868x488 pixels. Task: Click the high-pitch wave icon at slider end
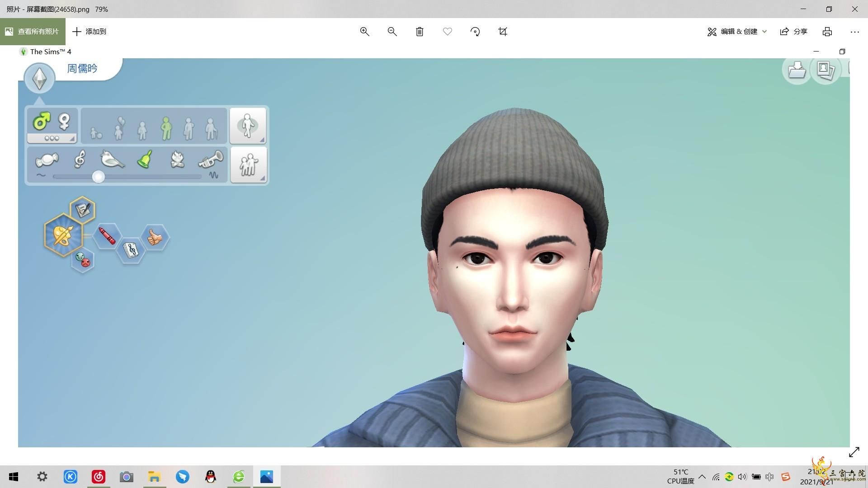[x=214, y=175]
